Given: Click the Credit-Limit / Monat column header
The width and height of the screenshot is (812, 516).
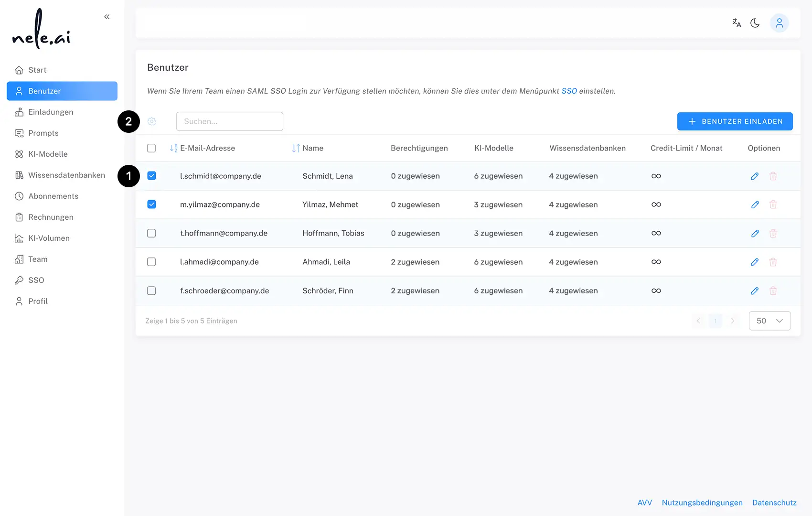Looking at the screenshot, I should pos(686,148).
